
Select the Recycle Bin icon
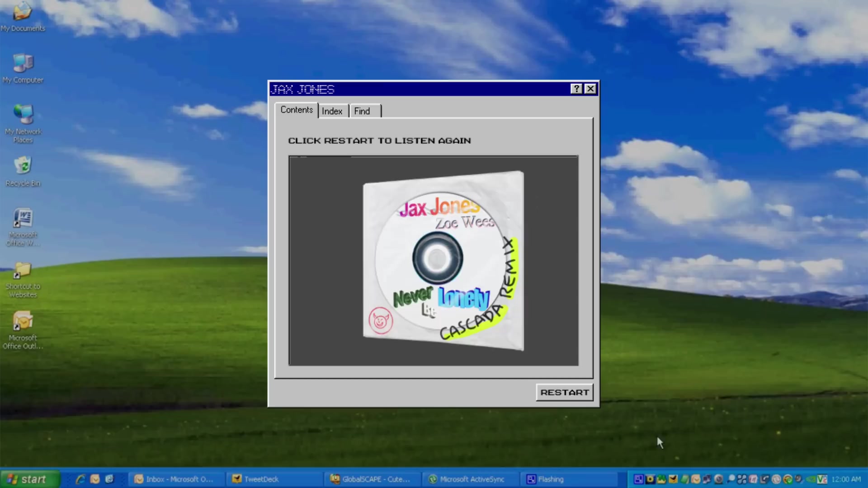point(23,171)
